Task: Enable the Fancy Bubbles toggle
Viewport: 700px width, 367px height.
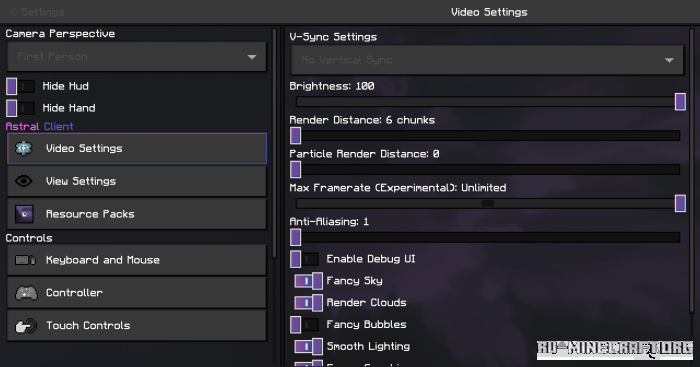Action: tap(304, 325)
